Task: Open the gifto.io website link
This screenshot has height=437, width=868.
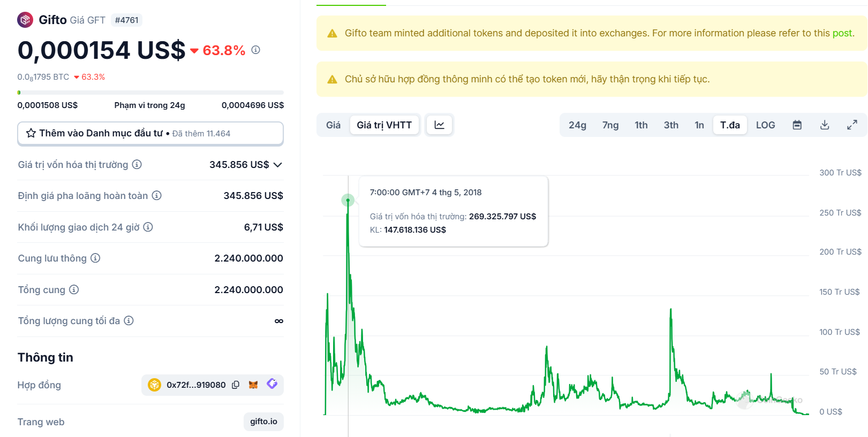Action: [x=263, y=421]
